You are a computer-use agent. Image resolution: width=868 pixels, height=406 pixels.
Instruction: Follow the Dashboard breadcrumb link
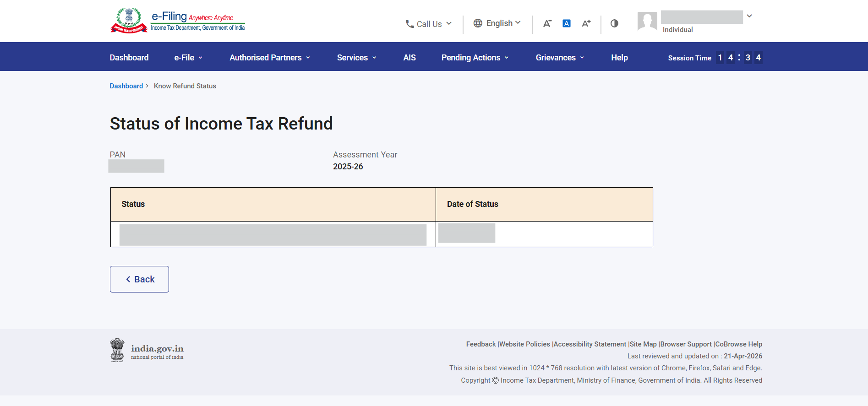click(126, 86)
